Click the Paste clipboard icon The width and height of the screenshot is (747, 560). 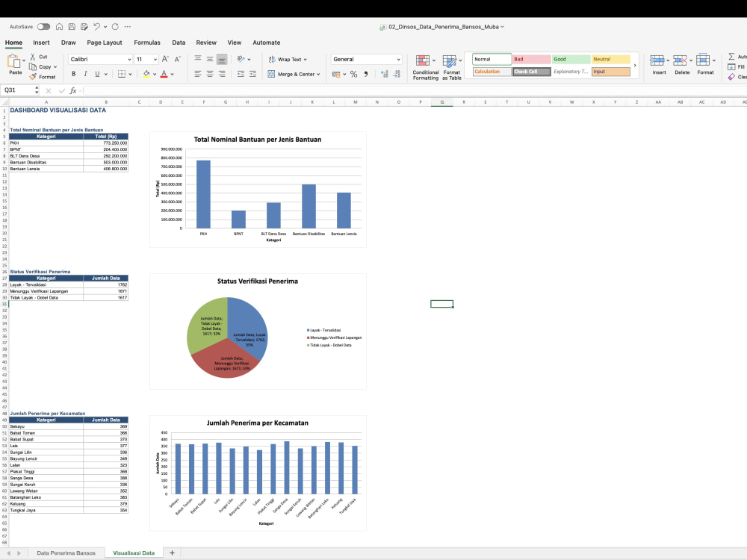13,61
